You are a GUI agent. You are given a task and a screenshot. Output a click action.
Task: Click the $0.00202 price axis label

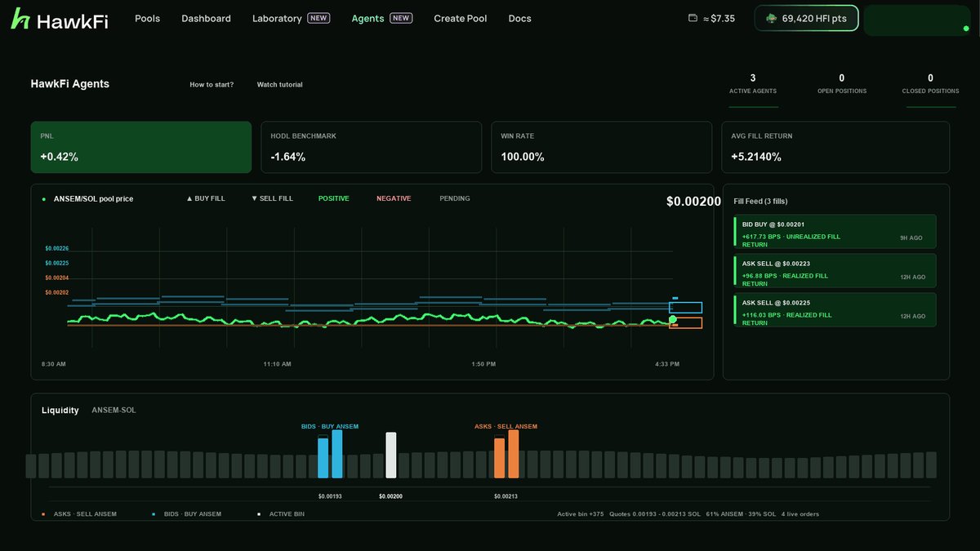click(57, 292)
